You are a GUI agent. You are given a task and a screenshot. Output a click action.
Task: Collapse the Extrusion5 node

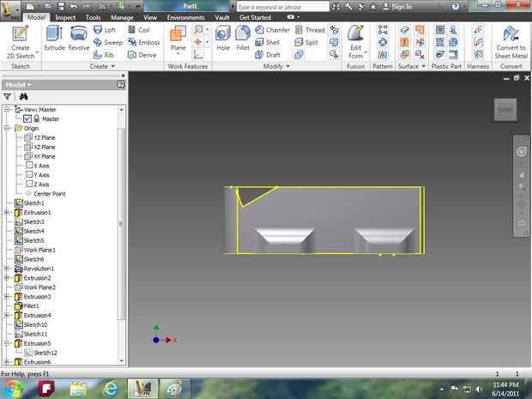(x=7, y=343)
